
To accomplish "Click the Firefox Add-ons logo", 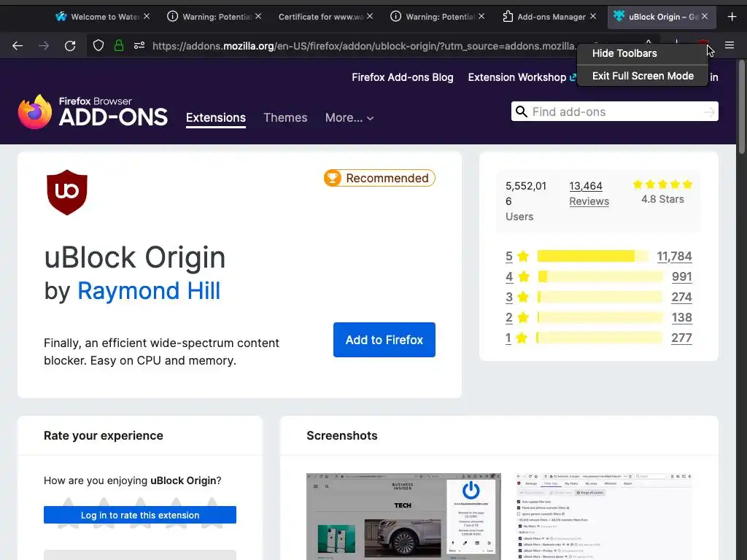I will [x=93, y=112].
